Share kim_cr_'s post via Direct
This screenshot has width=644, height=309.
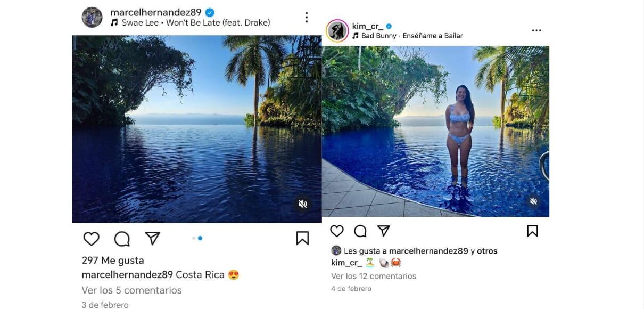[x=383, y=230]
